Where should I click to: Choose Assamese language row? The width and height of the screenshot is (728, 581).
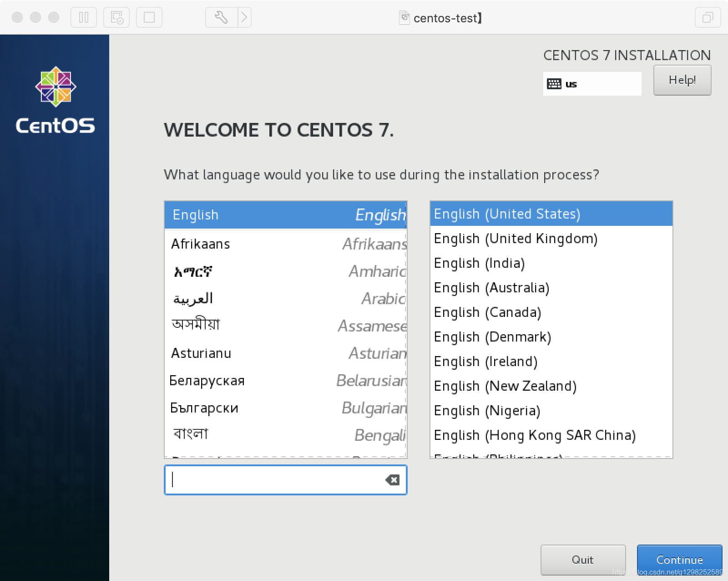[285, 326]
